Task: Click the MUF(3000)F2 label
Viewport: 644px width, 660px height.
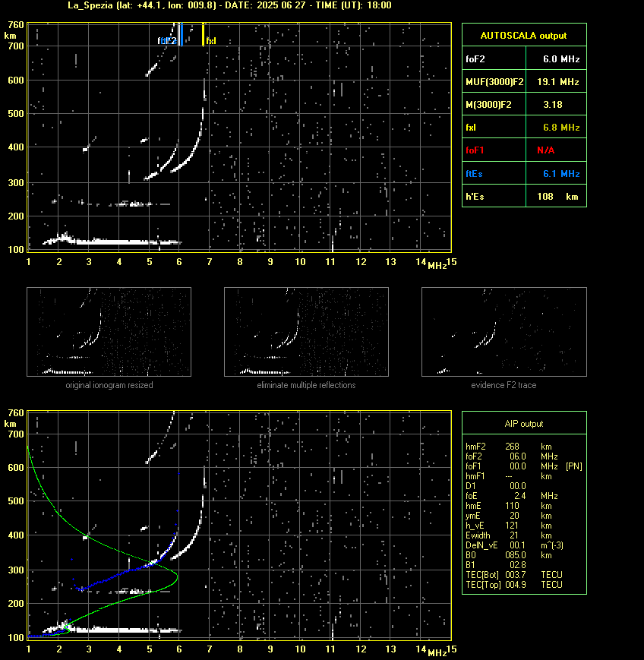Action: click(494, 82)
